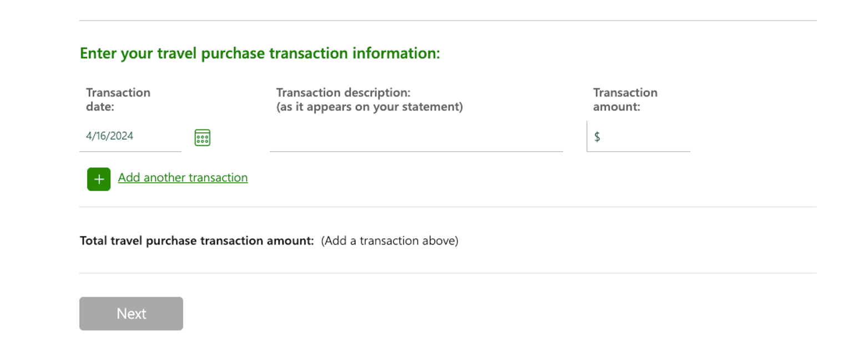
Task: Click the green travel purchase information heading
Action: click(260, 54)
